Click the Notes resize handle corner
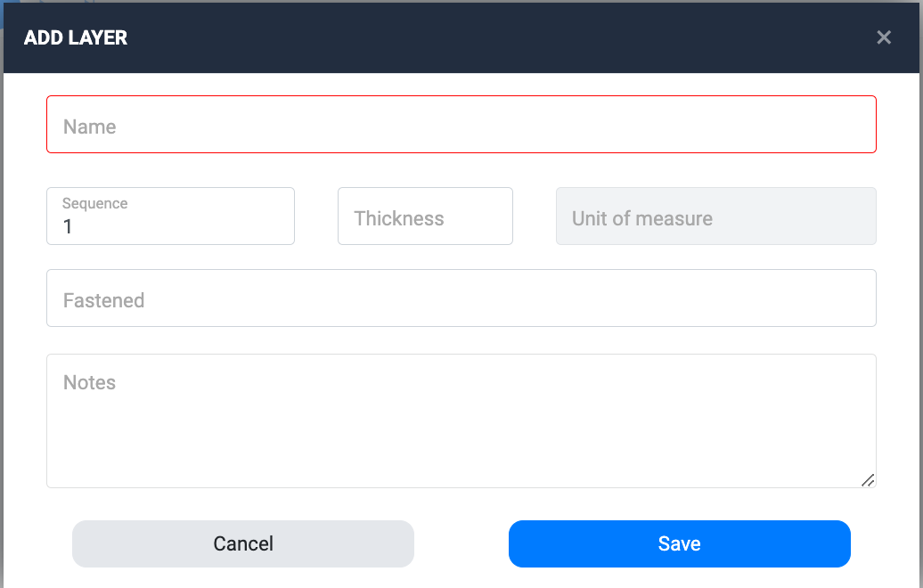The height and width of the screenshot is (588, 923). (868, 480)
